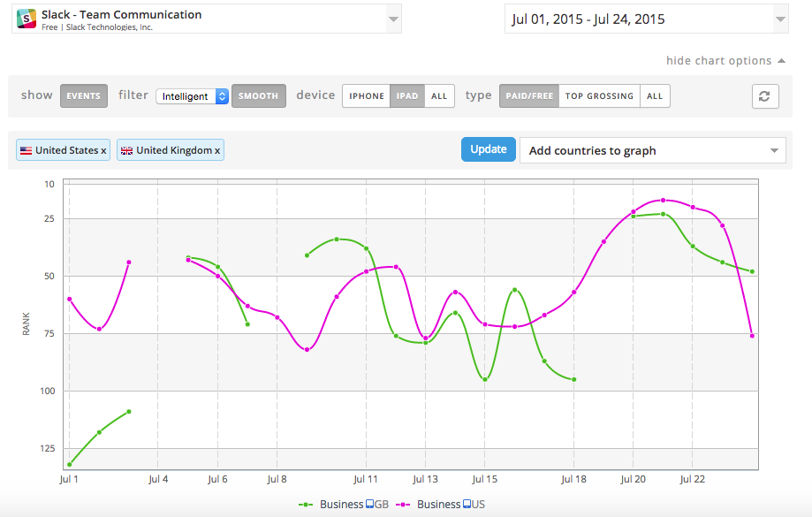This screenshot has height=517, width=812.
Task: Click the United States flag icon
Action: (27, 150)
